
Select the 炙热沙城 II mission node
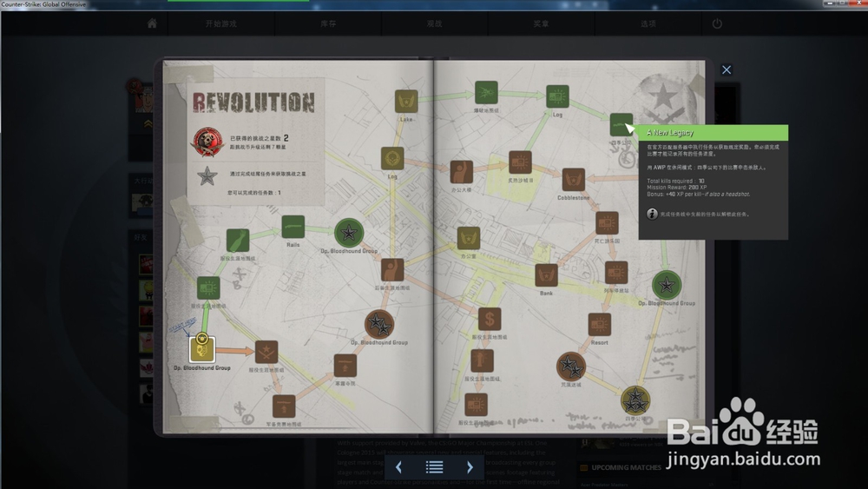coord(520,162)
